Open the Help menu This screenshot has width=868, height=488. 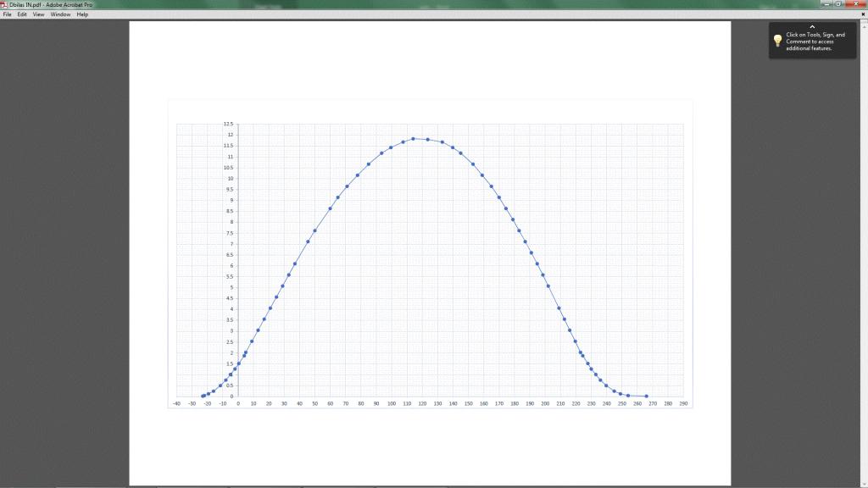tap(82, 14)
